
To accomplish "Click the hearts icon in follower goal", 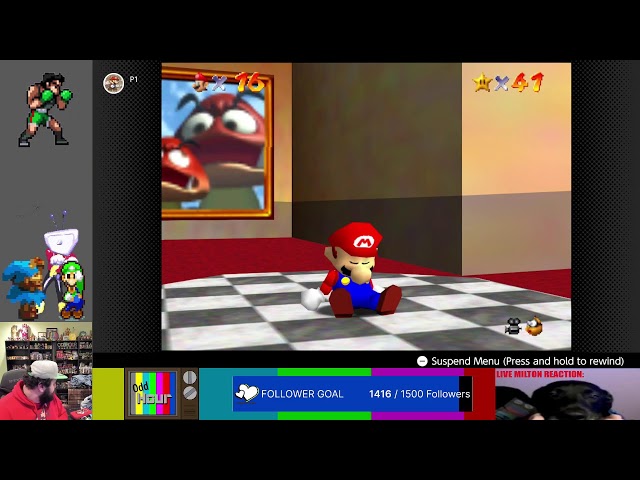I will click(x=247, y=393).
